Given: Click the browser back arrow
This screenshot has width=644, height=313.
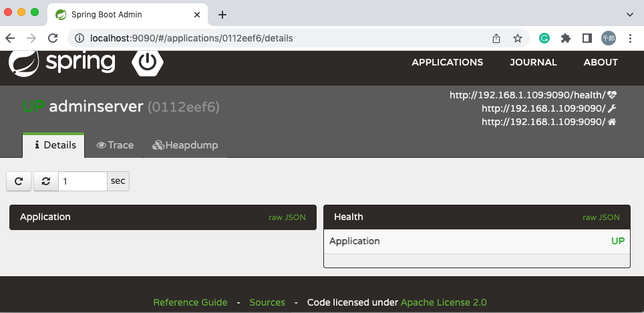Looking at the screenshot, I should click(x=10, y=38).
